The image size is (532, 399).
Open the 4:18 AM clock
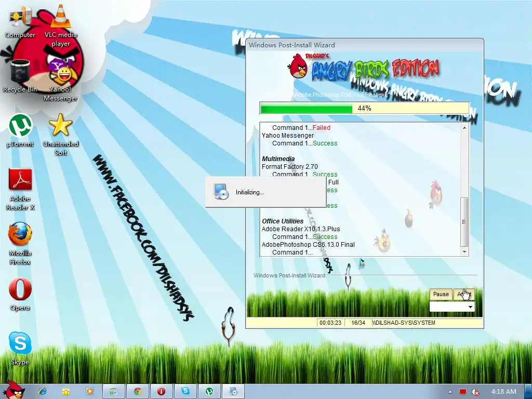[x=504, y=392]
